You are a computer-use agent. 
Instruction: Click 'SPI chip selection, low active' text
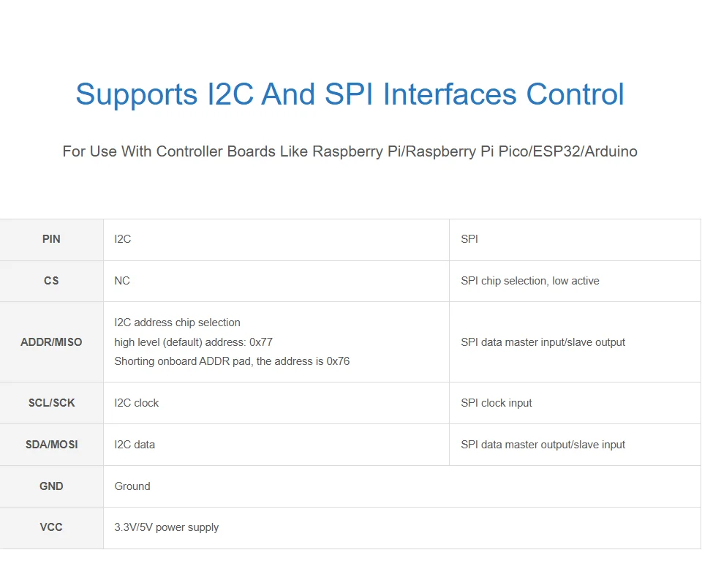point(530,281)
